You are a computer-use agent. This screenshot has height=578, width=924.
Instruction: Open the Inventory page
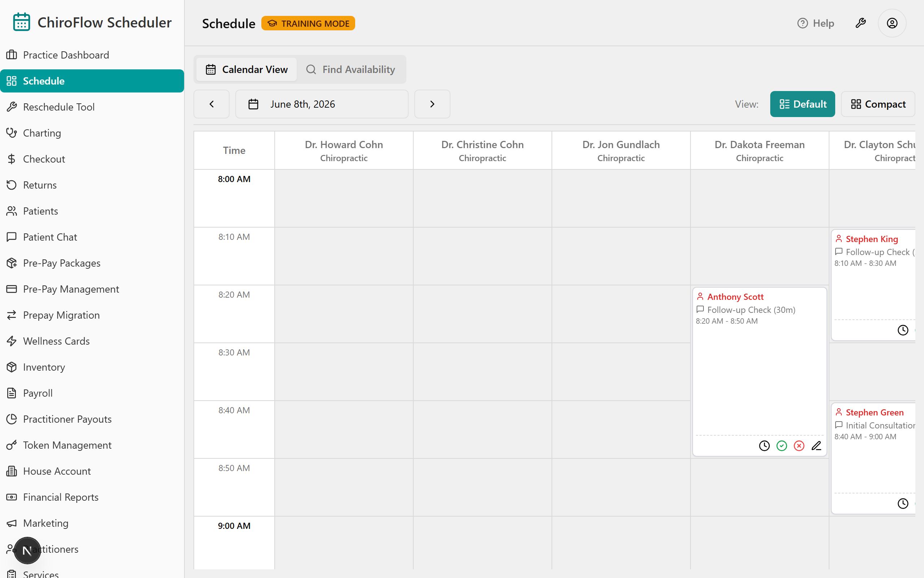92,367
